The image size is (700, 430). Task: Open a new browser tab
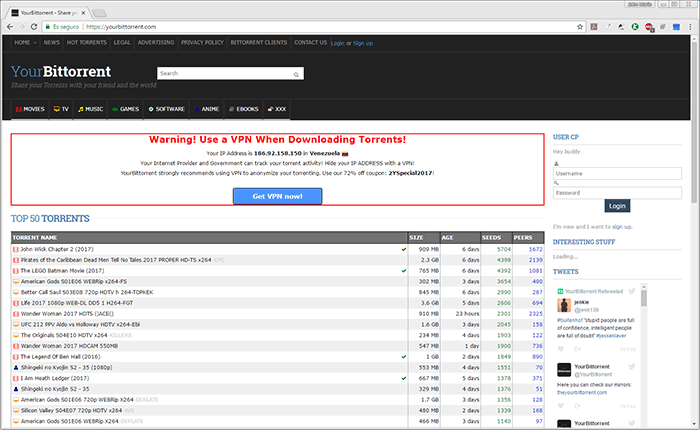coord(99,13)
